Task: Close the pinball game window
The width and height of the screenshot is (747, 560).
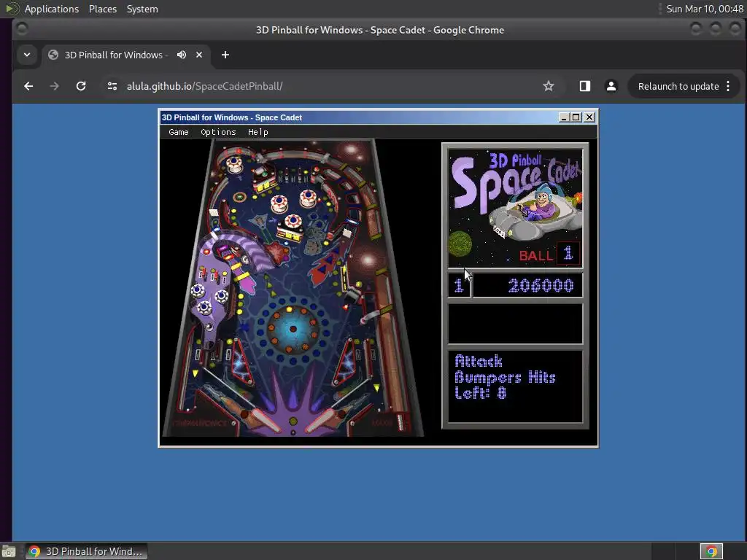Action: point(589,117)
